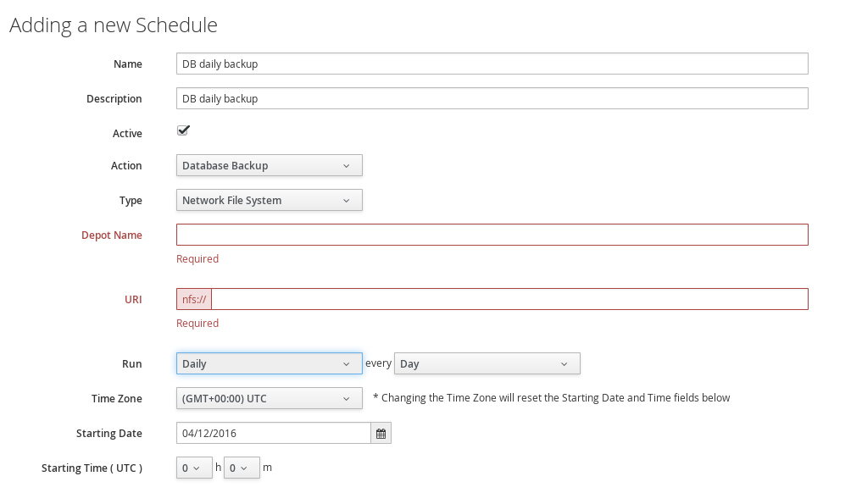Expand the Type dropdown Network File System

tap(270, 200)
